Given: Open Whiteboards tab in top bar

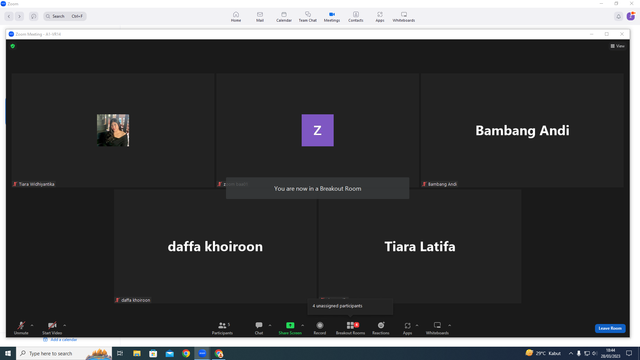Looking at the screenshot, I should click(404, 17).
